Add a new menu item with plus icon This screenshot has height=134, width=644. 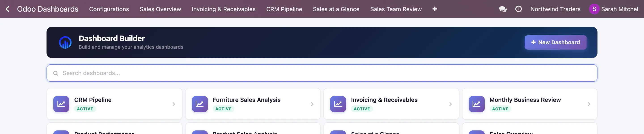[435, 9]
